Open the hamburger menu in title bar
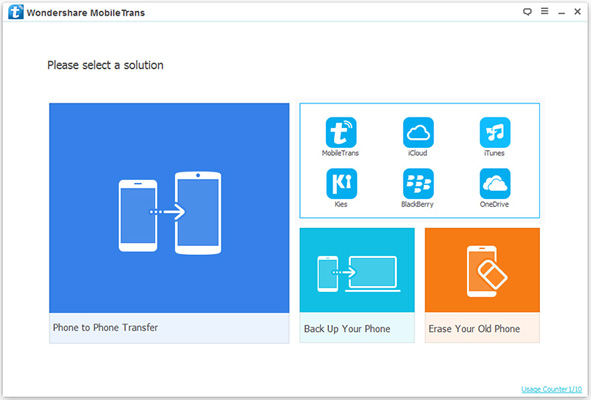 tap(545, 11)
